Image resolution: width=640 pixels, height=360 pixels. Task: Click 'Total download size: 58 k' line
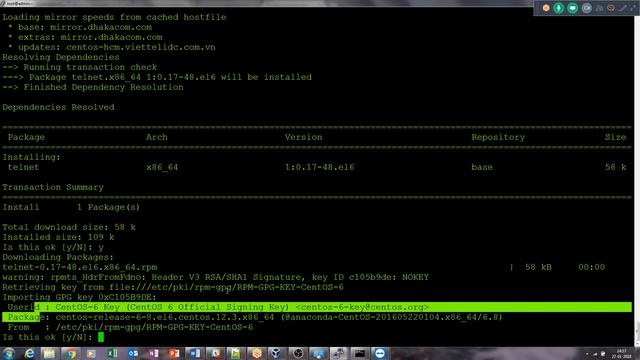[x=69, y=227]
